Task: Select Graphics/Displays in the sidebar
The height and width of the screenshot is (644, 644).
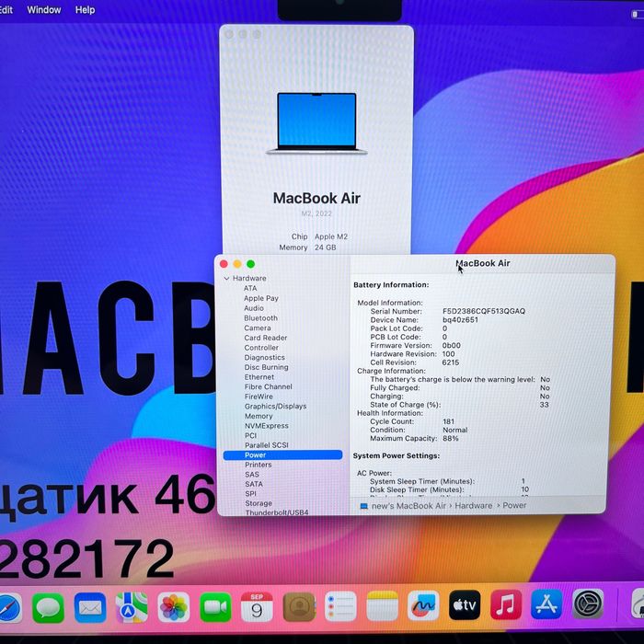Action: tap(276, 407)
